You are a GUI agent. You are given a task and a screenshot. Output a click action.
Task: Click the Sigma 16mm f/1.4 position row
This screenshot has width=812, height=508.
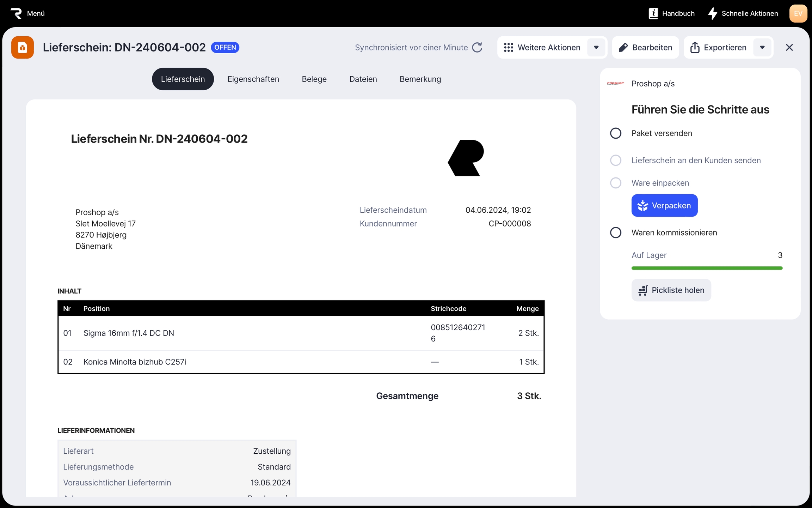[129, 333]
